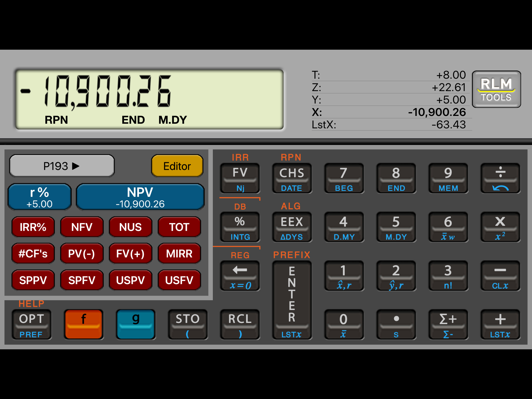The height and width of the screenshot is (399, 532).
Task: Open the RLM Tools logo button
Action: [x=496, y=89]
